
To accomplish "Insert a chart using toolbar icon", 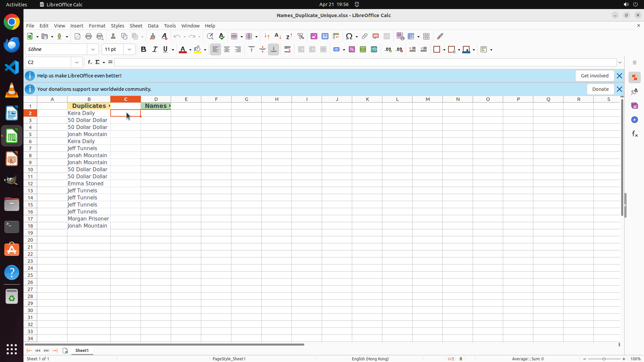I will pos(325,36).
